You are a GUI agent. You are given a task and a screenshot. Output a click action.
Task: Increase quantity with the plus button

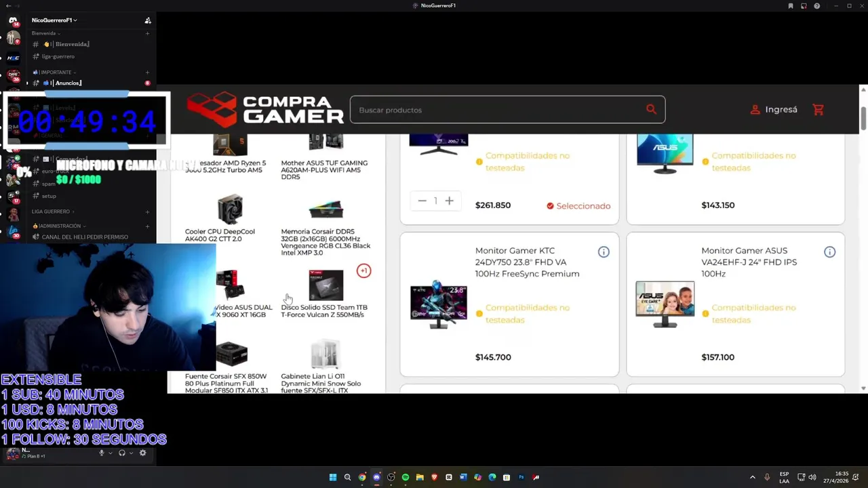[x=449, y=201]
